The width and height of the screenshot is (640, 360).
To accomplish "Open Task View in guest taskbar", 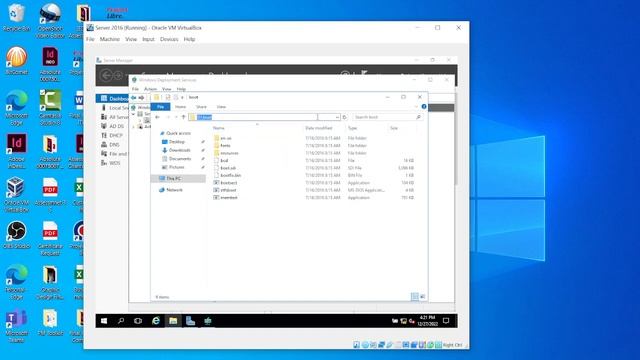I will (138, 321).
